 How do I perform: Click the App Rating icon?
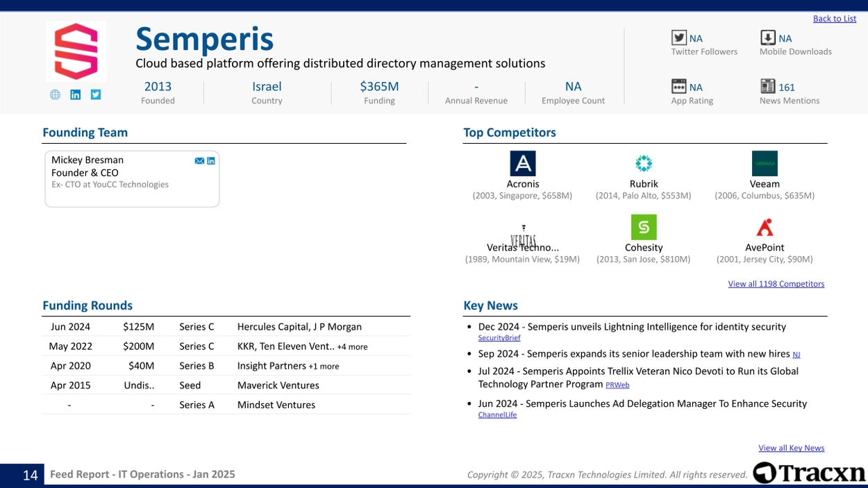click(678, 86)
